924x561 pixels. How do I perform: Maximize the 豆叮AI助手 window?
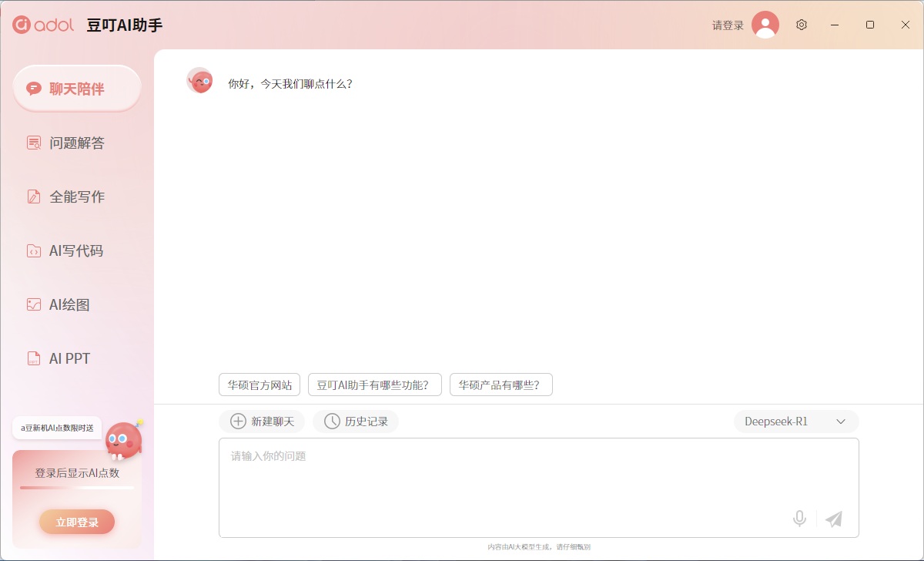870,25
